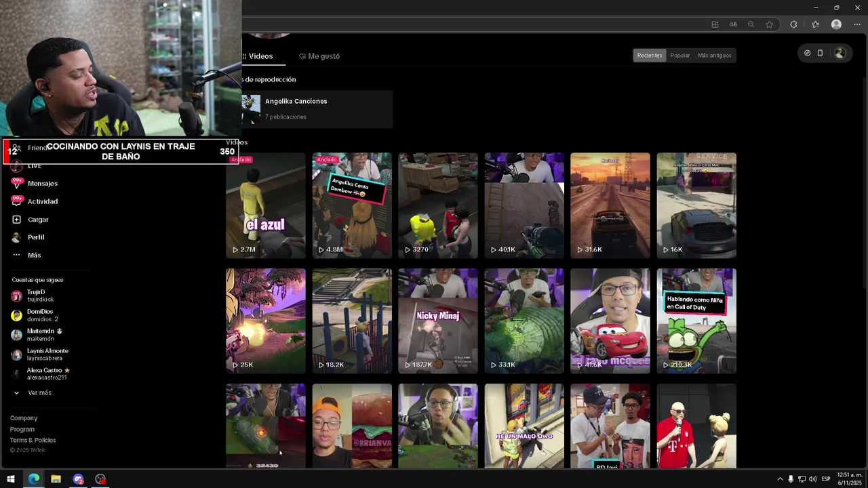The image size is (868, 488).
Task: Open the sniper video with 40.1K views
Action: pyautogui.click(x=524, y=205)
